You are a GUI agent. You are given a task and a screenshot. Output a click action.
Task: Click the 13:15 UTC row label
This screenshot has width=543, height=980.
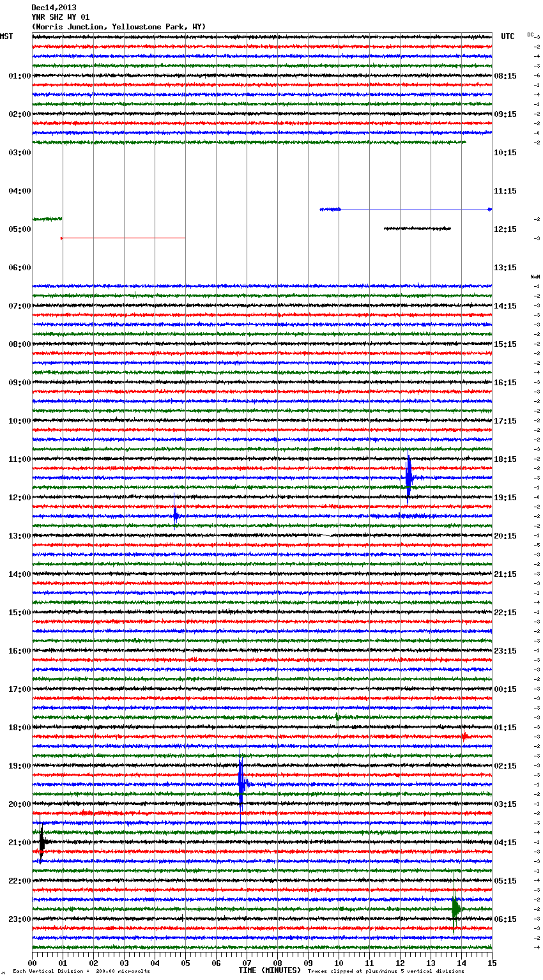[505, 268]
